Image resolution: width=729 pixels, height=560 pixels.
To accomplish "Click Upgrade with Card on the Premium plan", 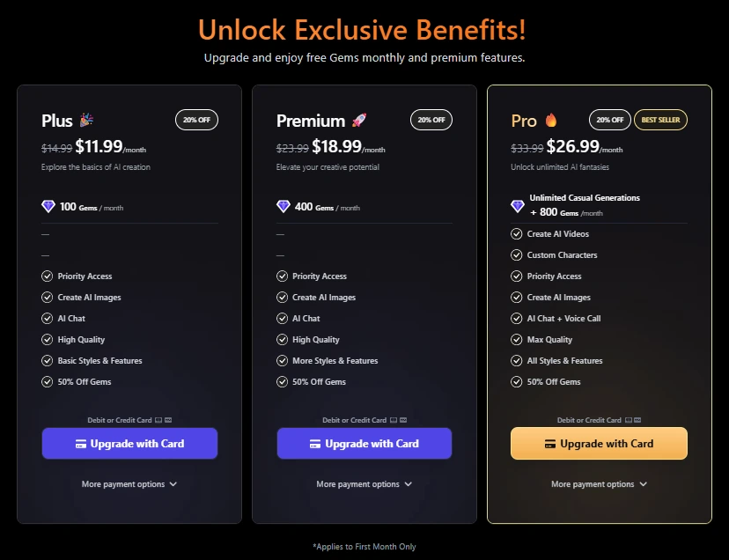I will [x=364, y=443].
